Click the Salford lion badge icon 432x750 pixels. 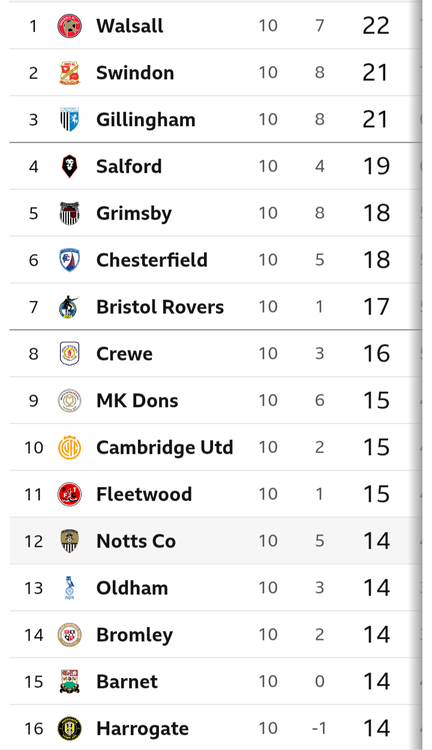(x=69, y=166)
